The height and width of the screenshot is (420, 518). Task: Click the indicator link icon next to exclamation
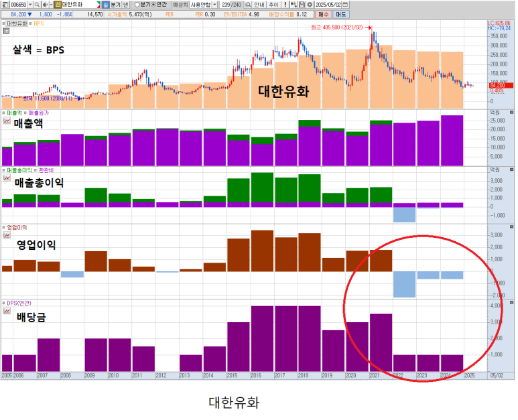tap(294, 5)
